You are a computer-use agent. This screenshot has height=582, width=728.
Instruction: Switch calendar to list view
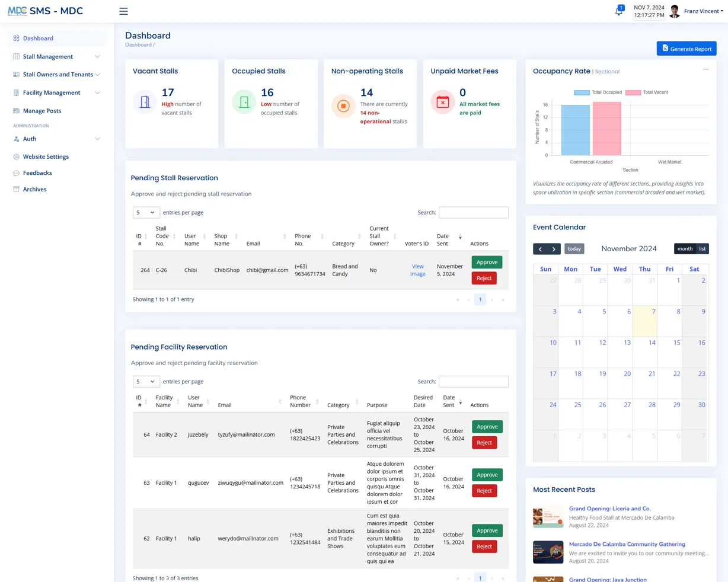point(702,249)
